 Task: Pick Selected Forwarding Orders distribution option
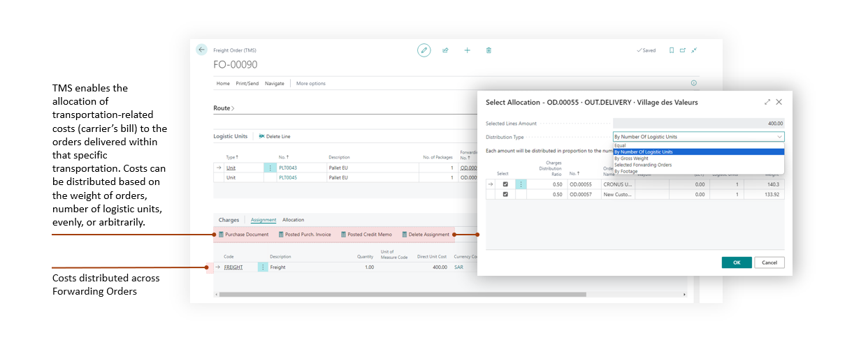tap(643, 165)
